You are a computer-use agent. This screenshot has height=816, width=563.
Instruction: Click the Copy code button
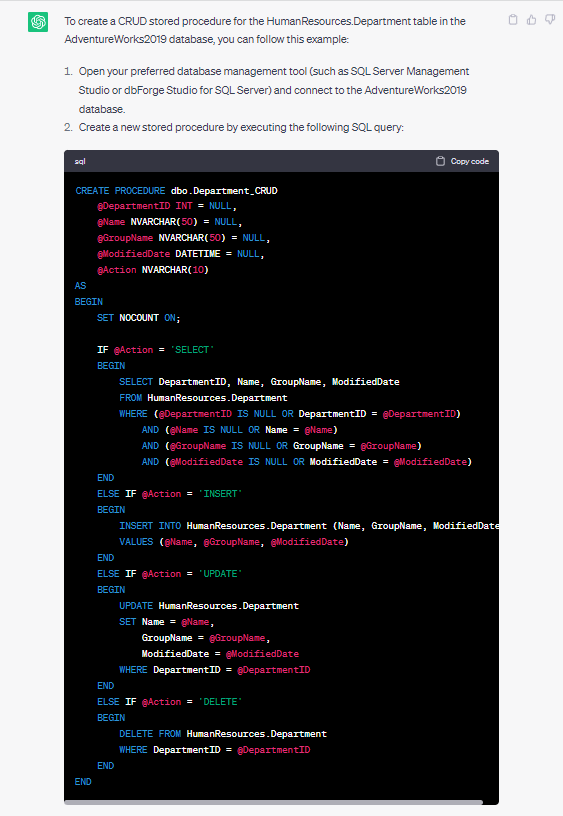click(x=463, y=161)
